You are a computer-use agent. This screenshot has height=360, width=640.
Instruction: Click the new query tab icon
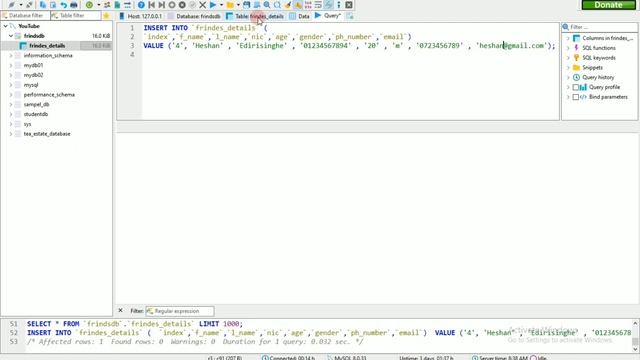(x=350, y=16)
